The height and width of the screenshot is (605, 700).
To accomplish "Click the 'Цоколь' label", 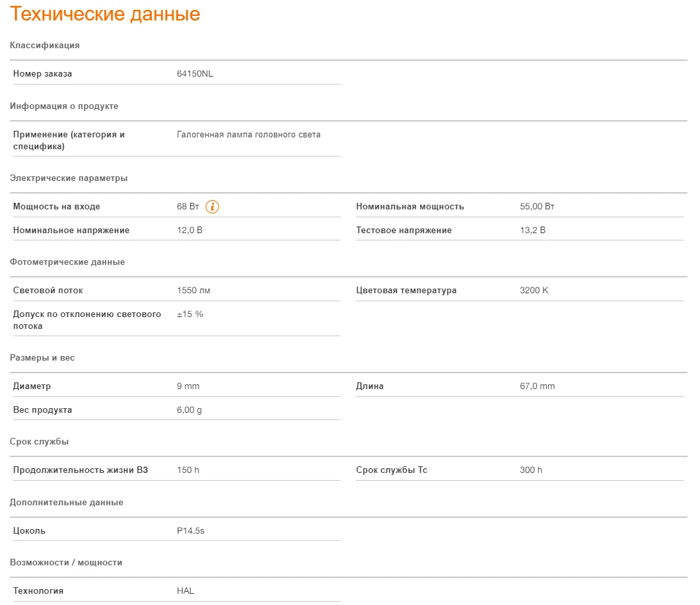I will pos(29,530).
